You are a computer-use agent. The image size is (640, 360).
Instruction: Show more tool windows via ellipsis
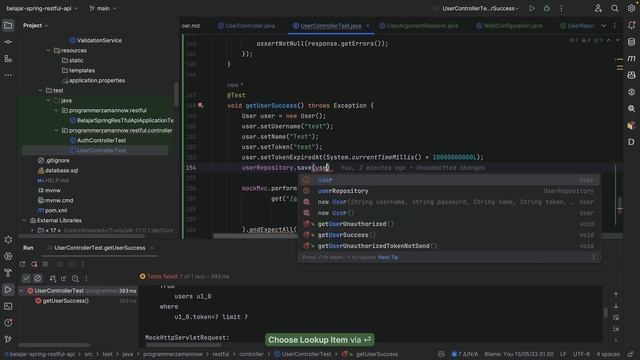8,75
